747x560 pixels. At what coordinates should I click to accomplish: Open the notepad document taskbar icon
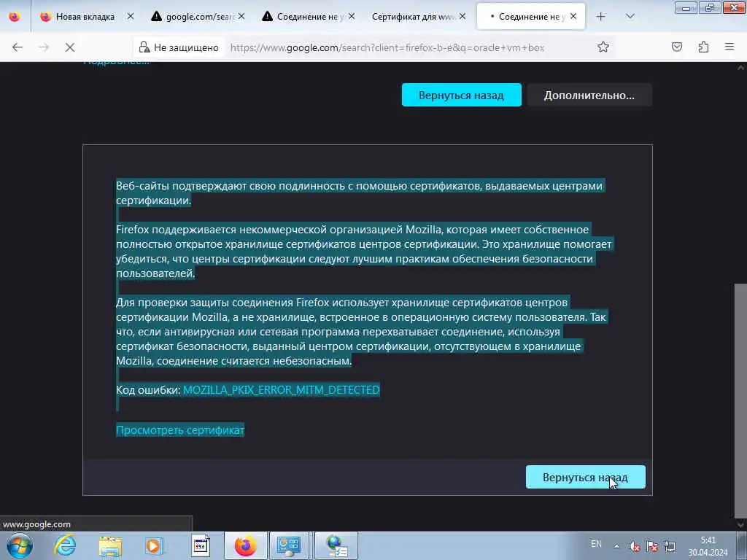pos(201,545)
